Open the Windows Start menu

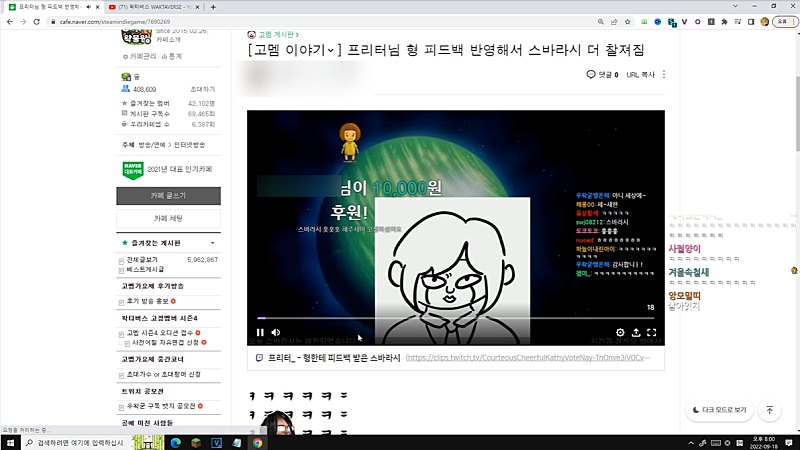(10, 443)
